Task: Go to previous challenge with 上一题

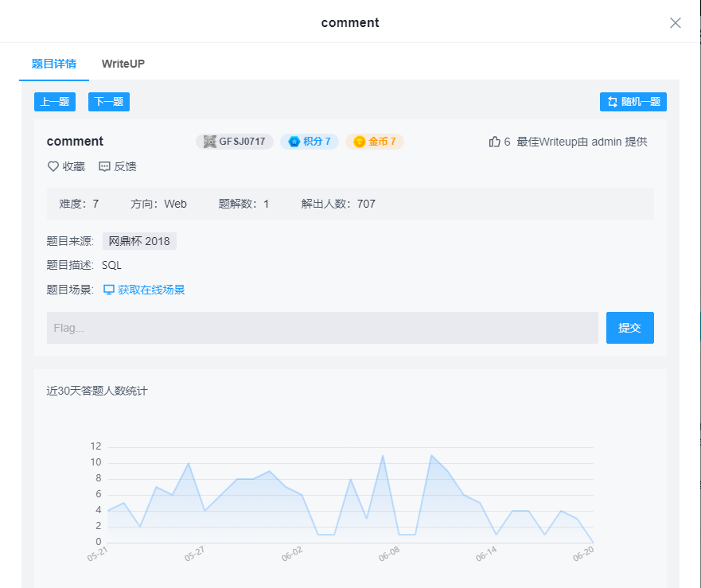Action: (x=55, y=102)
